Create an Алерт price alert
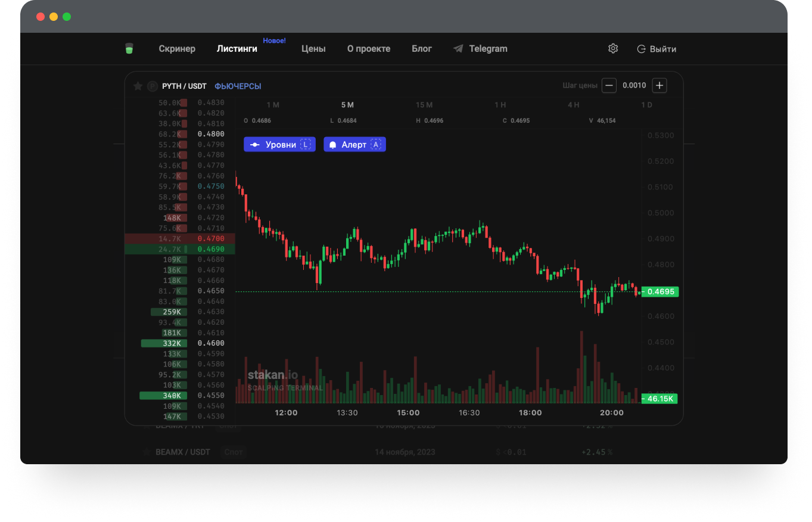The image size is (812, 522). pos(354,145)
